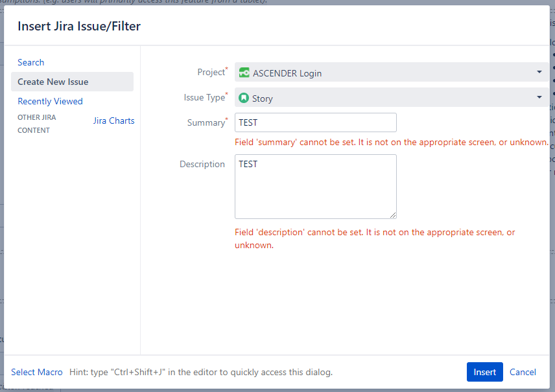
Task: Cancel the Insert Jira Issue dialog
Action: tap(523, 372)
